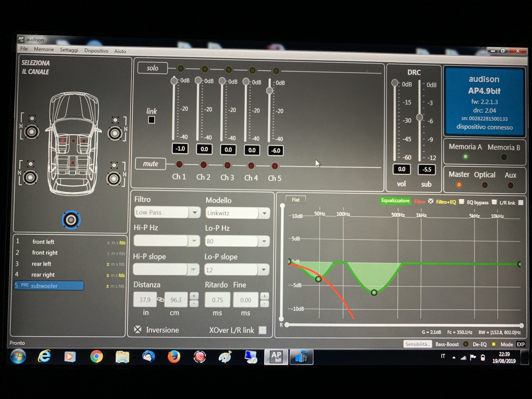The width and height of the screenshot is (532, 399).
Task: Open Thunderbird from the taskbar
Action: pyautogui.click(x=148, y=356)
